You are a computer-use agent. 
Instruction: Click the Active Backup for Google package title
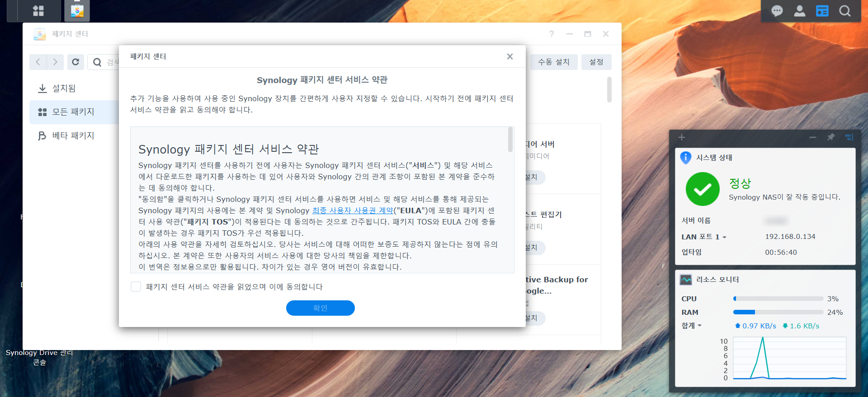557,285
